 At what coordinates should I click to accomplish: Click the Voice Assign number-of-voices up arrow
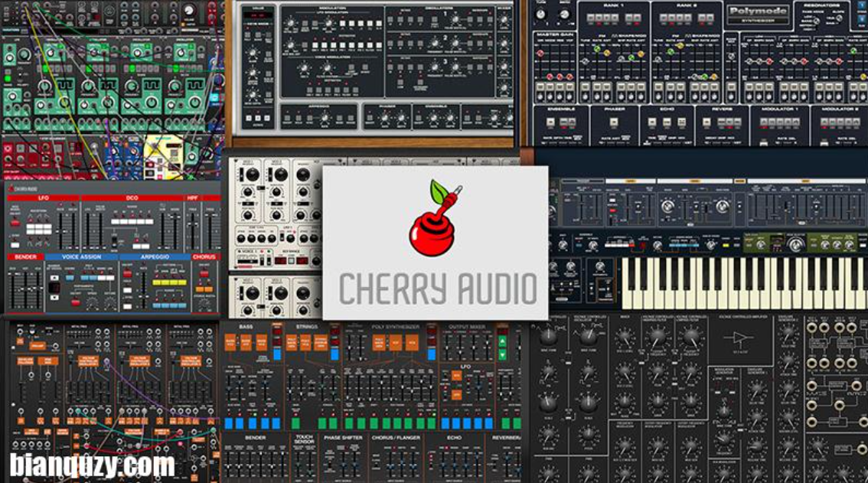54,278
